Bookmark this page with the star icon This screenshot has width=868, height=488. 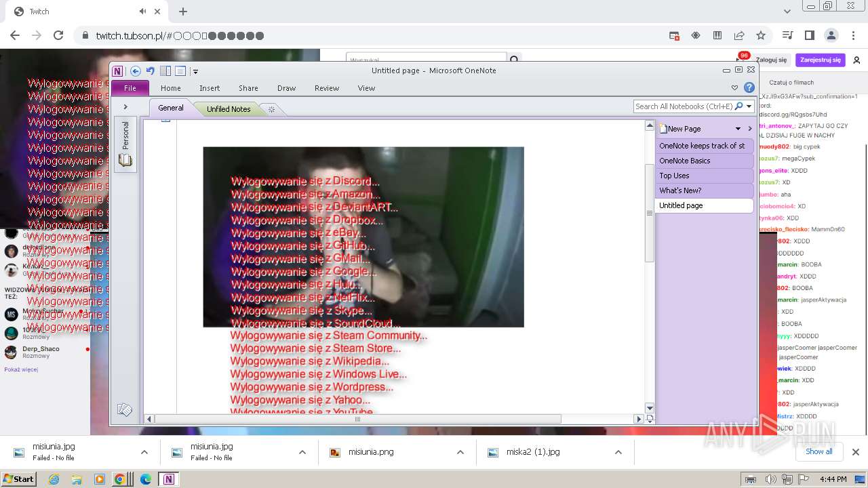pyautogui.click(x=761, y=35)
